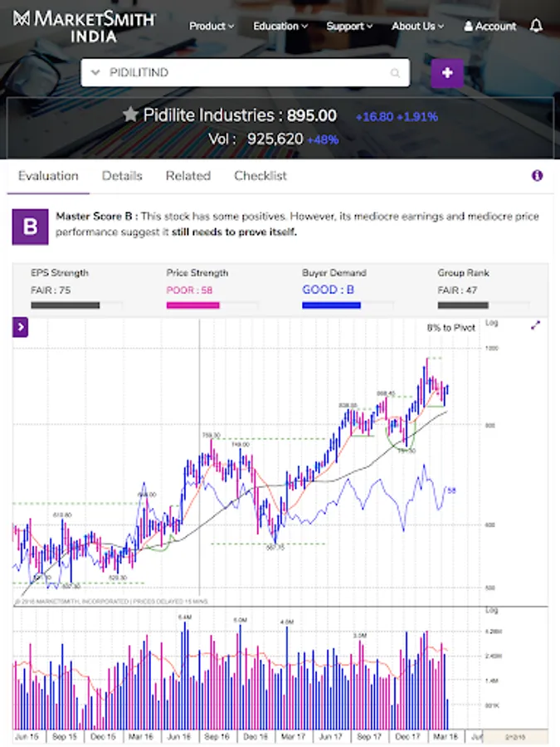Click the search magnifier icon
Screen dimensions: 560x747
397,73
